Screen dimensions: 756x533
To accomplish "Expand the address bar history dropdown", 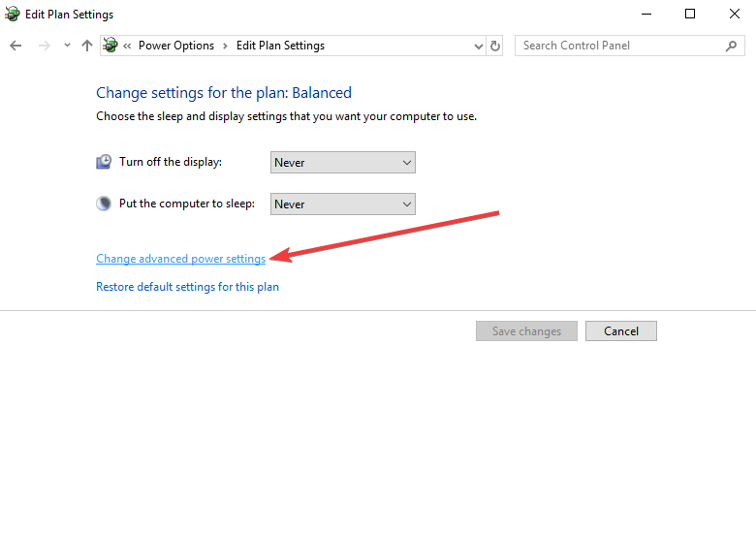I will [478, 47].
